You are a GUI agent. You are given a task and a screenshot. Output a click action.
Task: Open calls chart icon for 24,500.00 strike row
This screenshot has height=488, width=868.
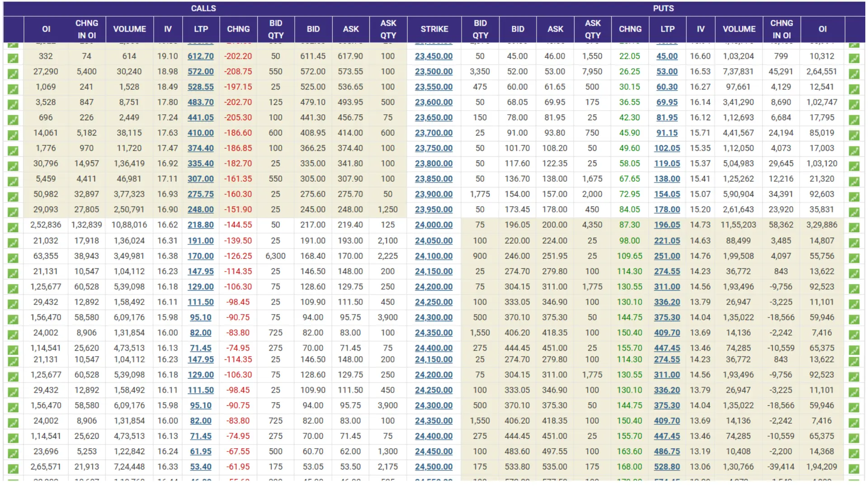(x=13, y=469)
